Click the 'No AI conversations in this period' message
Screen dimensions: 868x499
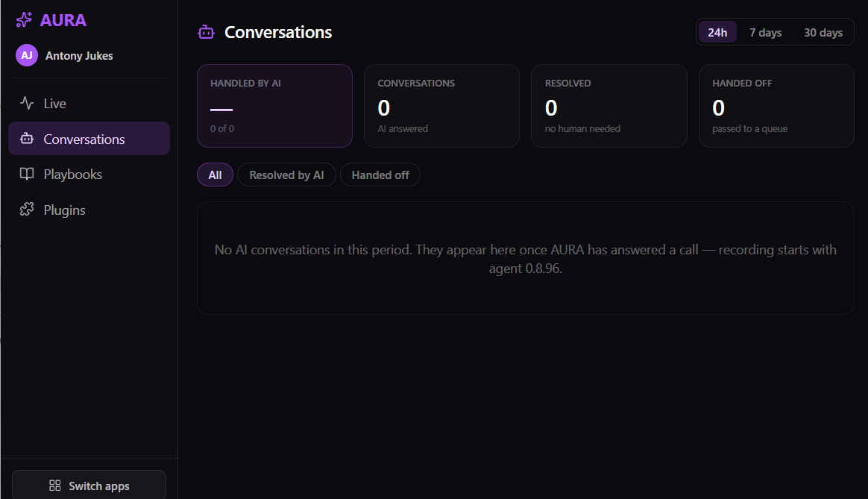(525, 259)
